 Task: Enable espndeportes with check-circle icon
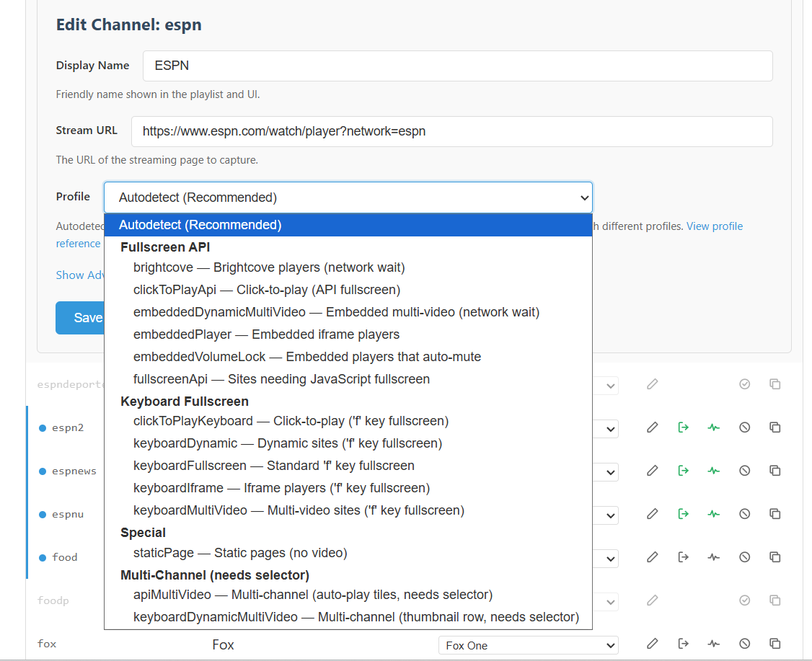click(x=745, y=384)
